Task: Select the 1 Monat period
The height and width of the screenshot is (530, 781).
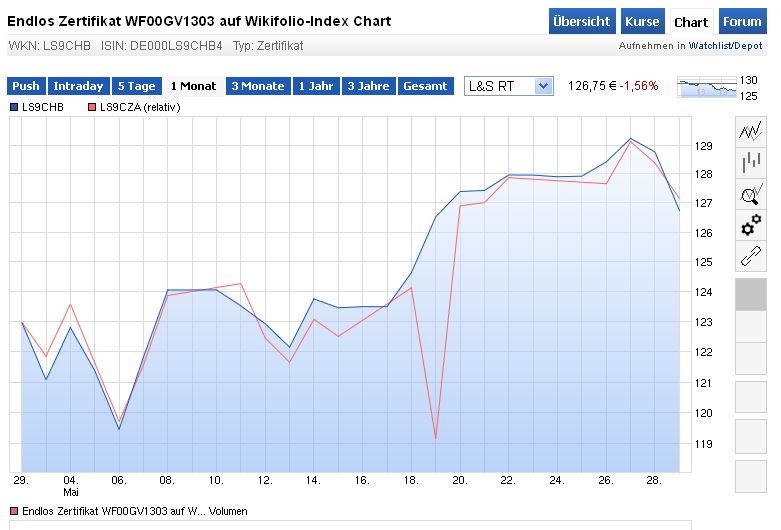Action: coord(193,86)
